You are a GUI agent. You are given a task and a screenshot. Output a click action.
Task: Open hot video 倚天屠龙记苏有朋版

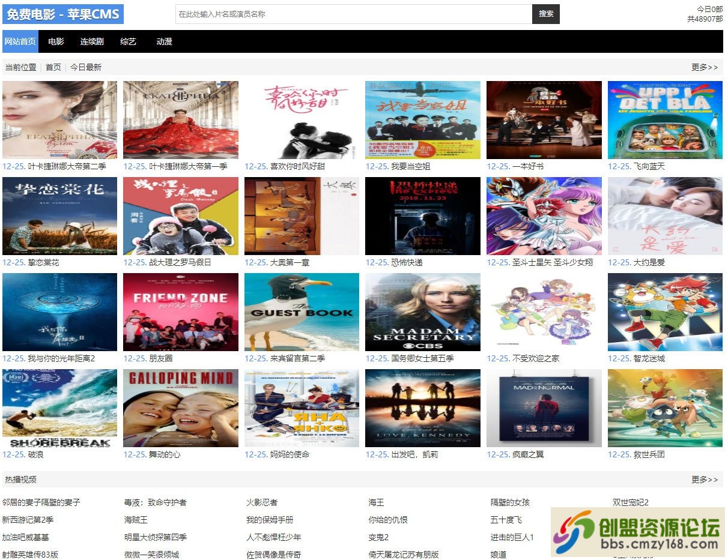click(404, 555)
